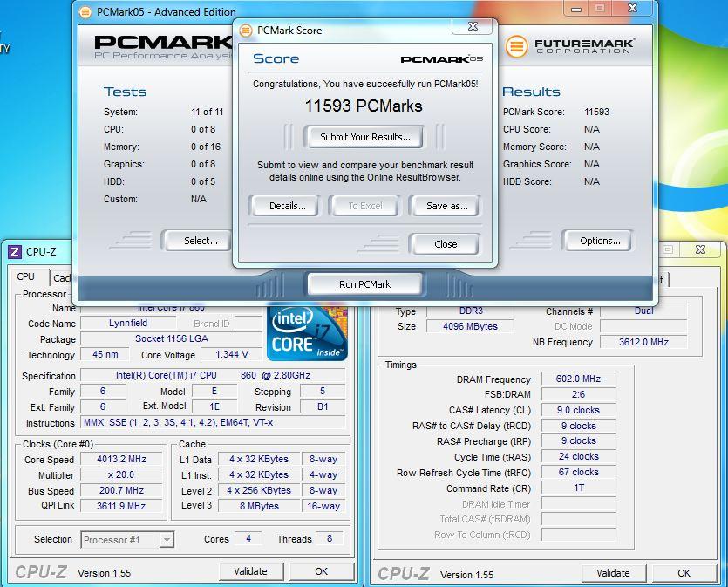Switch to Caches tab in CPU-Z

[x=62, y=278]
